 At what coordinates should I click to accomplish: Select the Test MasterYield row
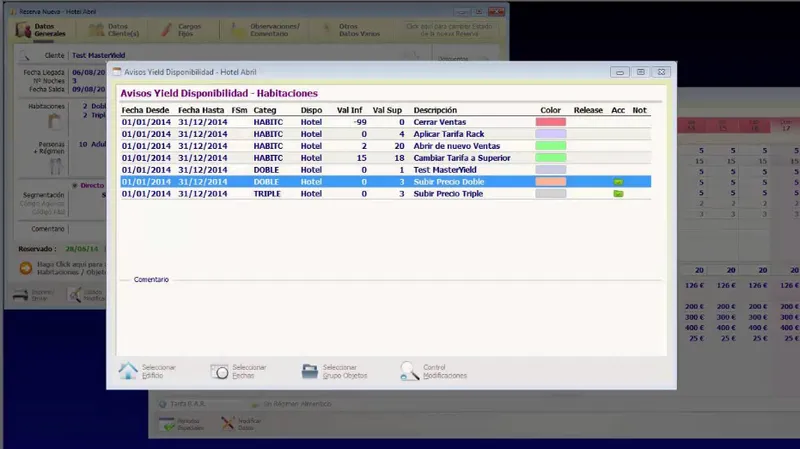pos(386,170)
